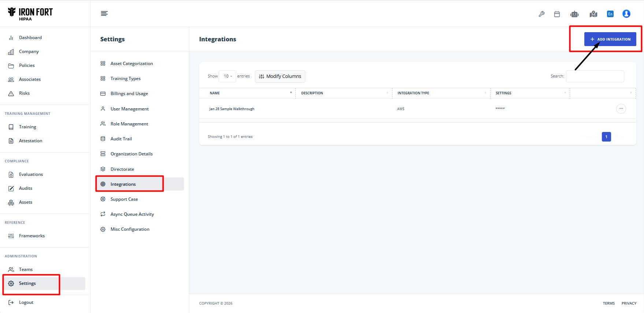The height and width of the screenshot is (313, 644).
Task: Select Audit Trail in Settings menu
Action: click(x=121, y=139)
